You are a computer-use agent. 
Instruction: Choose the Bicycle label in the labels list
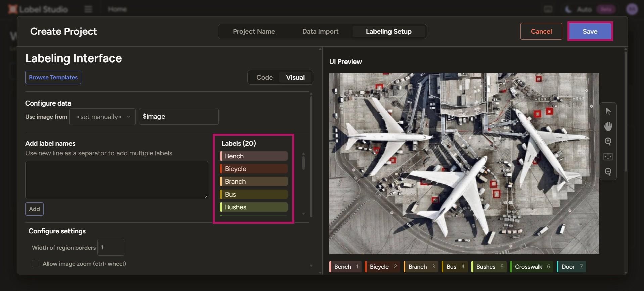click(x=254, y=169)
